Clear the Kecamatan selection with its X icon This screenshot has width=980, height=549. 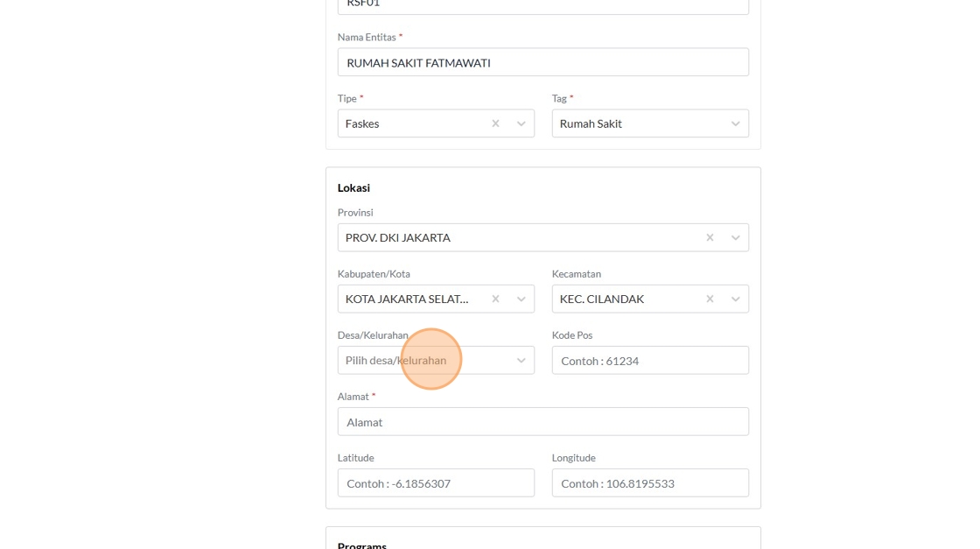click(710, 299)
